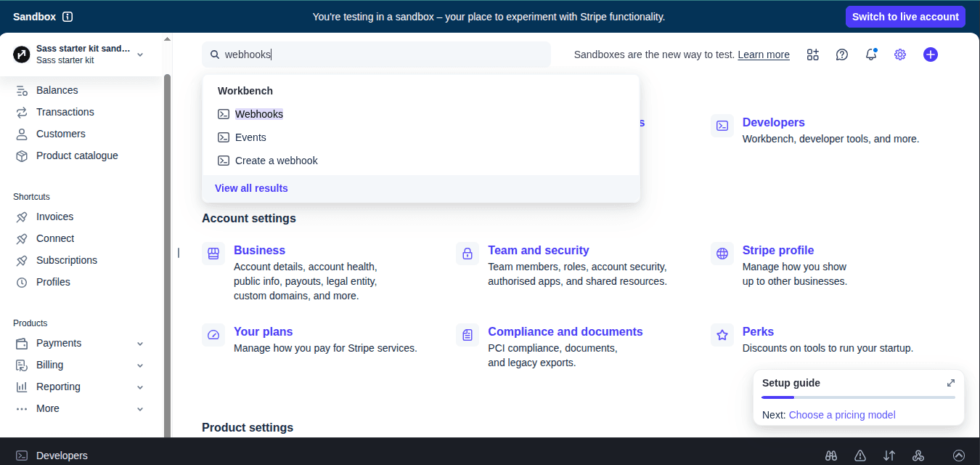Expand the Billing menu chevron

(140, 365)
